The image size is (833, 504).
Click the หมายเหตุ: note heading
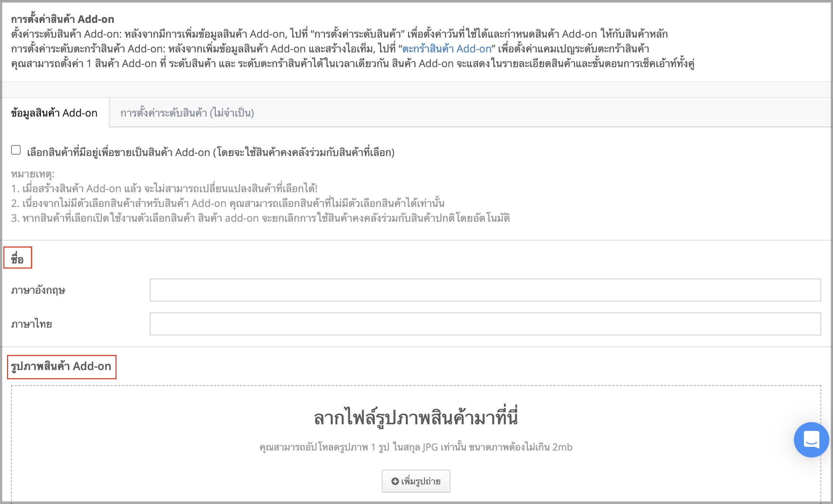pos(33,174)
